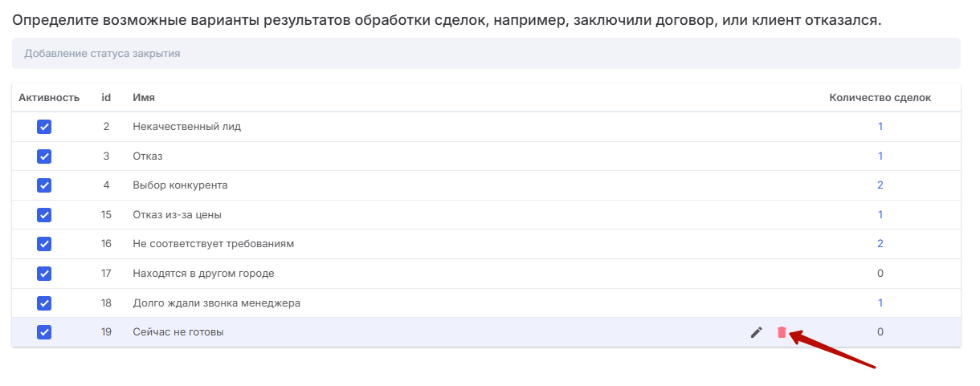Open deals link for Отказ из-за цены
This screenshot has width=980, height=386.
(880, 214)
